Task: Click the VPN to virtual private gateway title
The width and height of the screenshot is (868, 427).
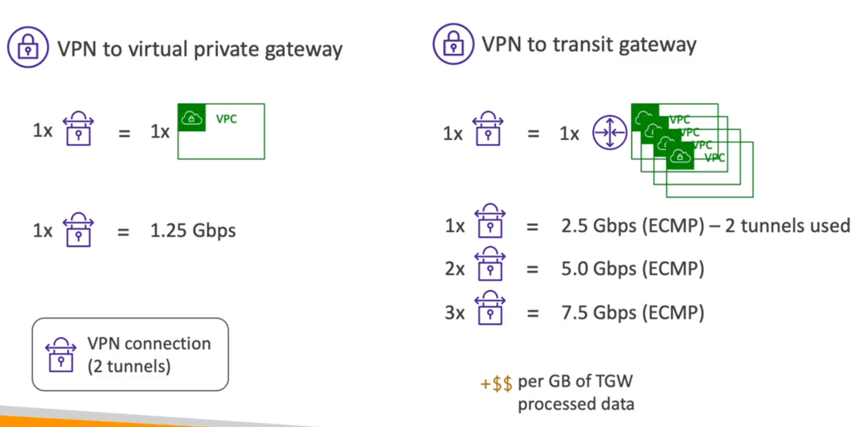Action: pos(200,49)
